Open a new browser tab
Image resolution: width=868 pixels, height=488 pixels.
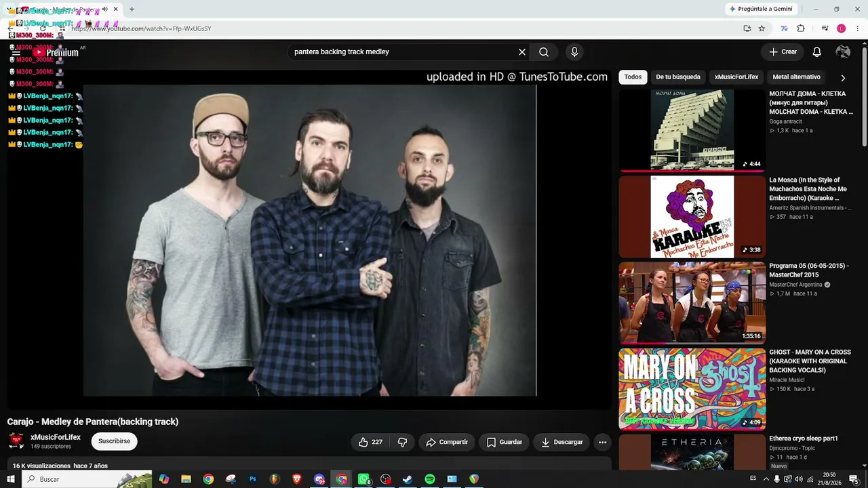click(132, 9)
